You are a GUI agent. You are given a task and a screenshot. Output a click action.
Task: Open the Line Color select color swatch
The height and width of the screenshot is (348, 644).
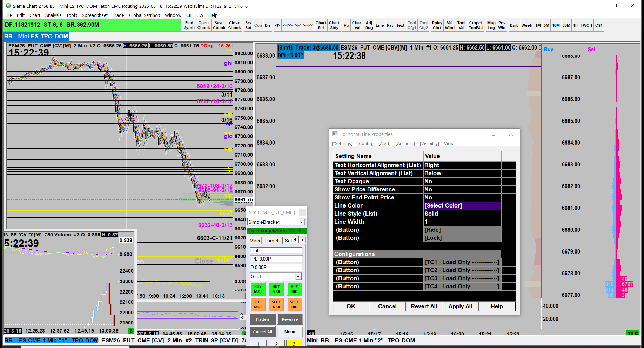[x=462, y=205]
